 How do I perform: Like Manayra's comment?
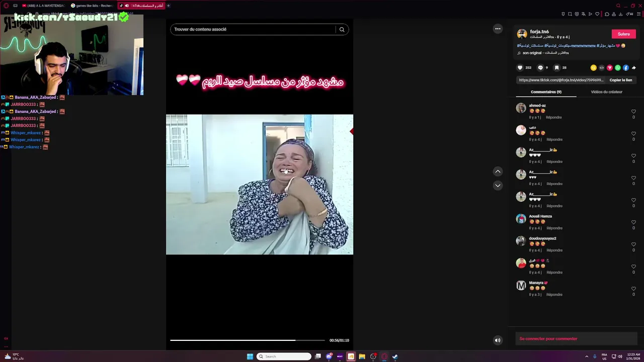pyautogui.click(x=633, y=289)
